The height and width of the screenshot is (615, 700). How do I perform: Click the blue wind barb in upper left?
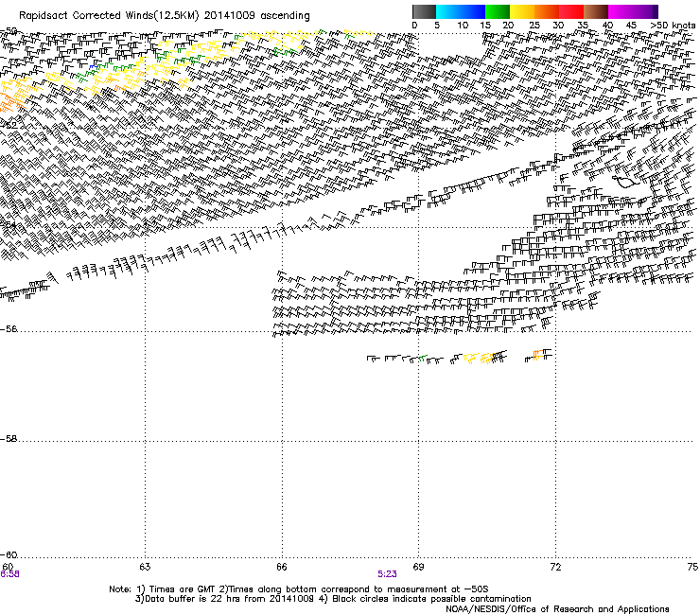(93, 67)
